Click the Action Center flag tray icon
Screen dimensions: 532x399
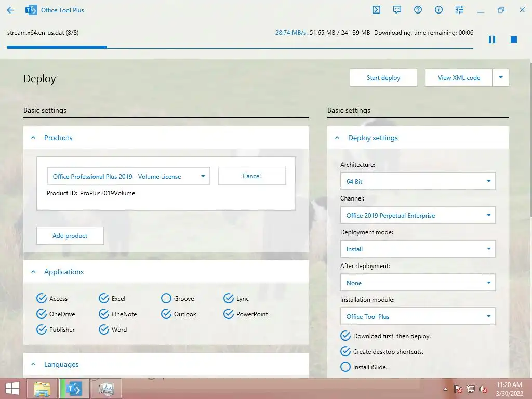coord(458,389)
